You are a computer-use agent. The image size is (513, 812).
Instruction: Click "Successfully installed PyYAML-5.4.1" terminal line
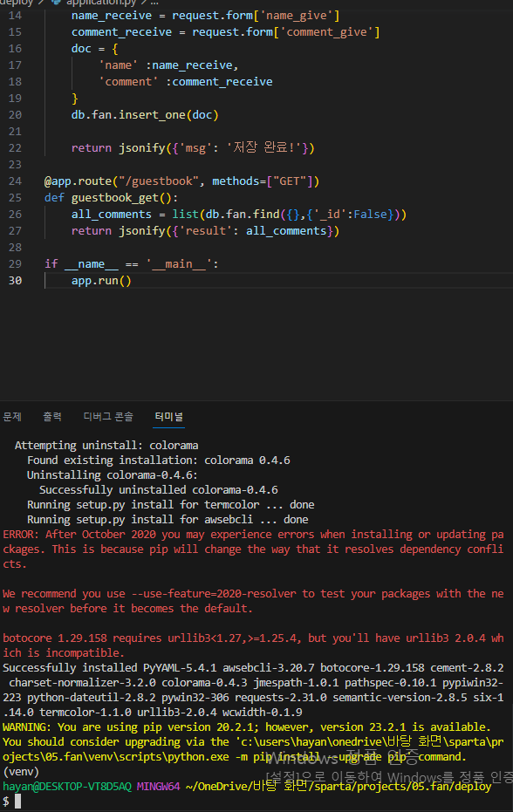click(x=253, y=668)
